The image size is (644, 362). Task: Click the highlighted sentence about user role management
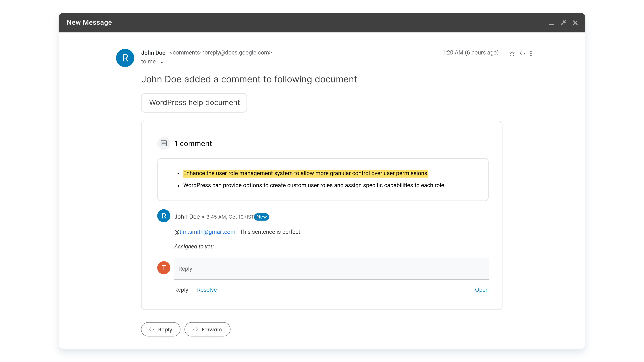coord(305,173)
